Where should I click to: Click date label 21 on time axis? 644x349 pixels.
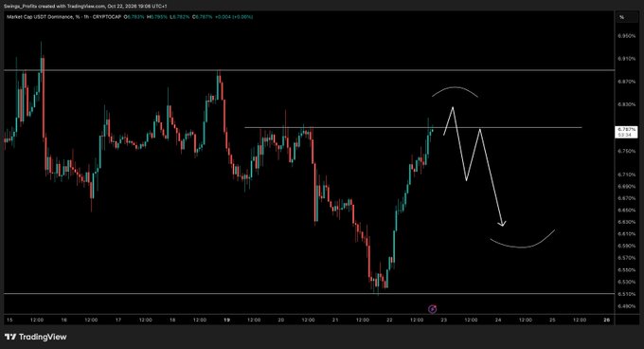pyautogui.click(x=335, y=320)
